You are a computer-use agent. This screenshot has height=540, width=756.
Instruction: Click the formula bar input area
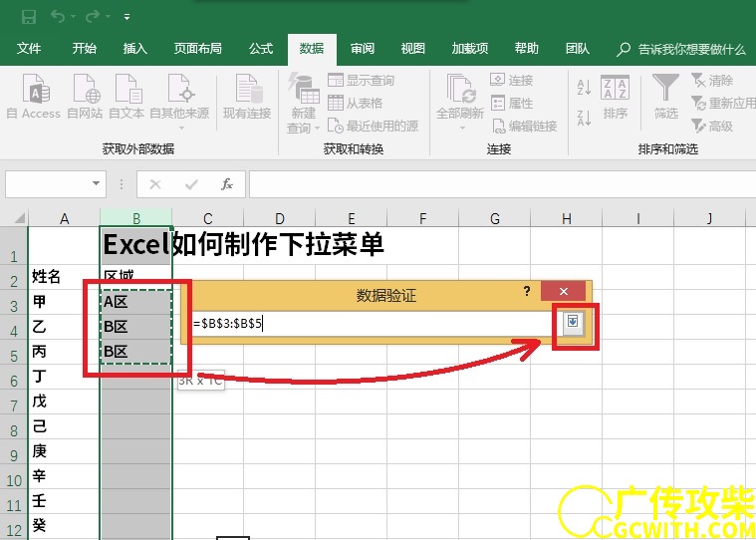click(x=502, y=183)
